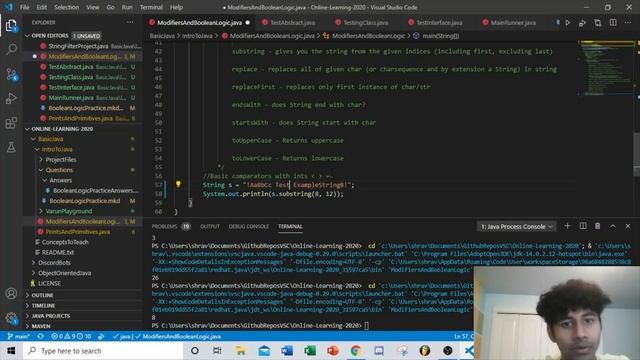Open errors and warnings status indicator
The image size is (640, 360).
tap(71, 336)
